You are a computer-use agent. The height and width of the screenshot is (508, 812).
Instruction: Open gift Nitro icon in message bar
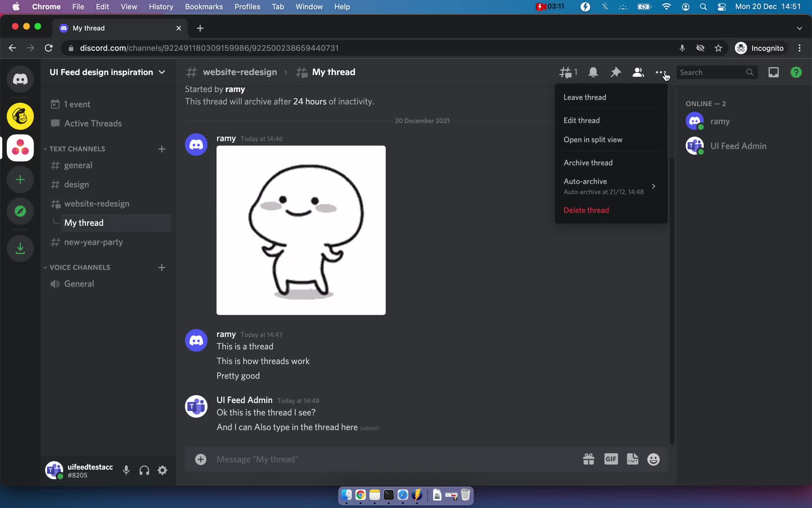(588, 459)
